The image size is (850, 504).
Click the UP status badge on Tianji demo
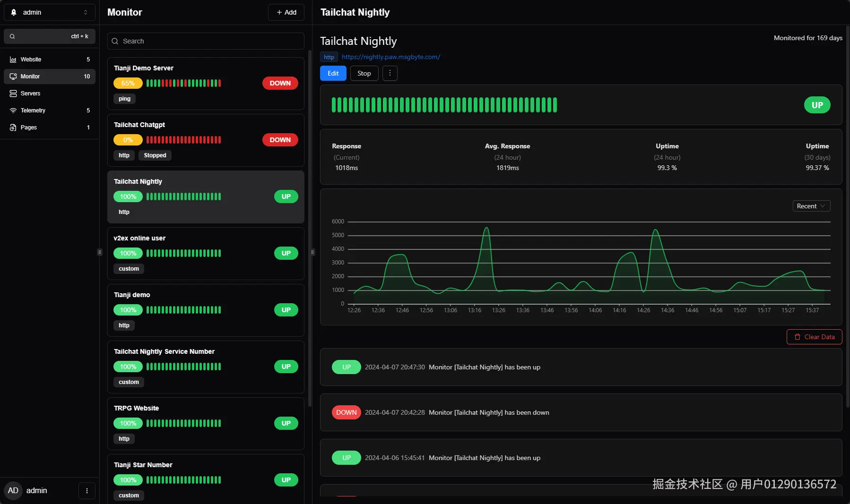pos(286,310)
